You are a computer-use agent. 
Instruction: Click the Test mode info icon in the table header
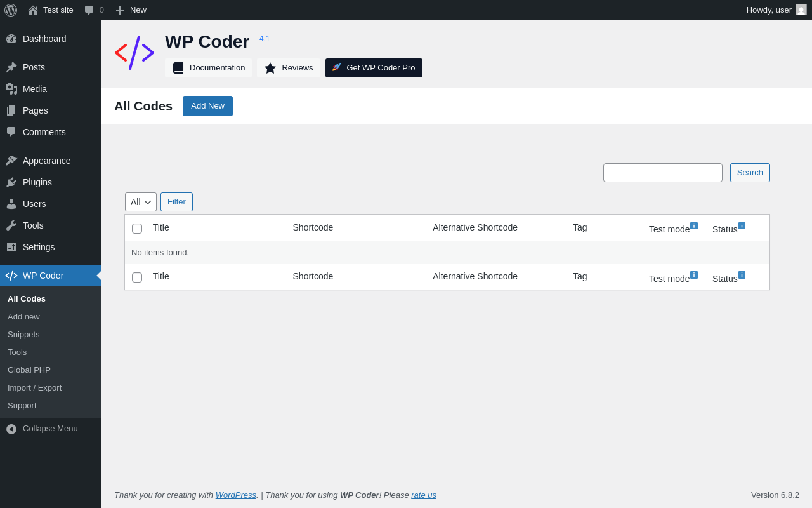point(694,226)
